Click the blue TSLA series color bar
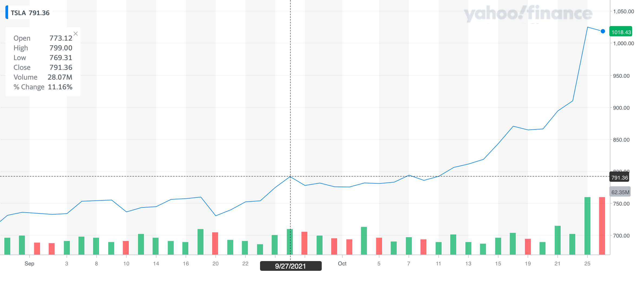This screenshot has height=283, width=644. pos(7,12)
